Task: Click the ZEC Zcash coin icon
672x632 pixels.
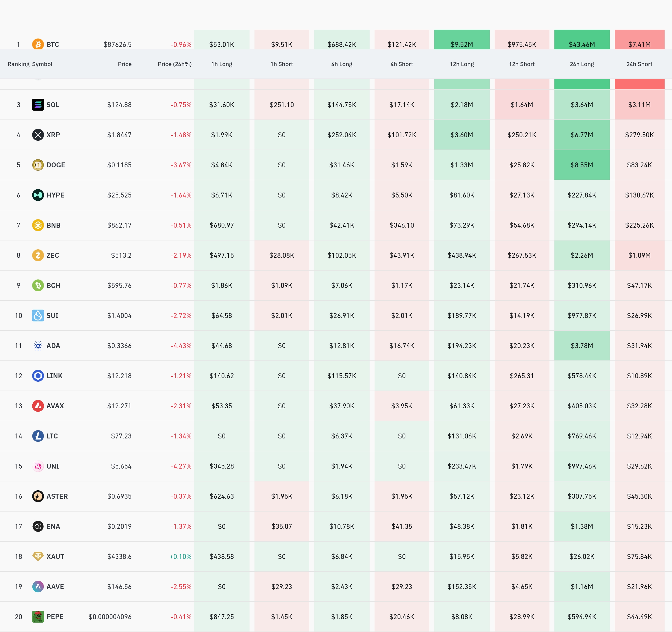Action: coord(38,255)
